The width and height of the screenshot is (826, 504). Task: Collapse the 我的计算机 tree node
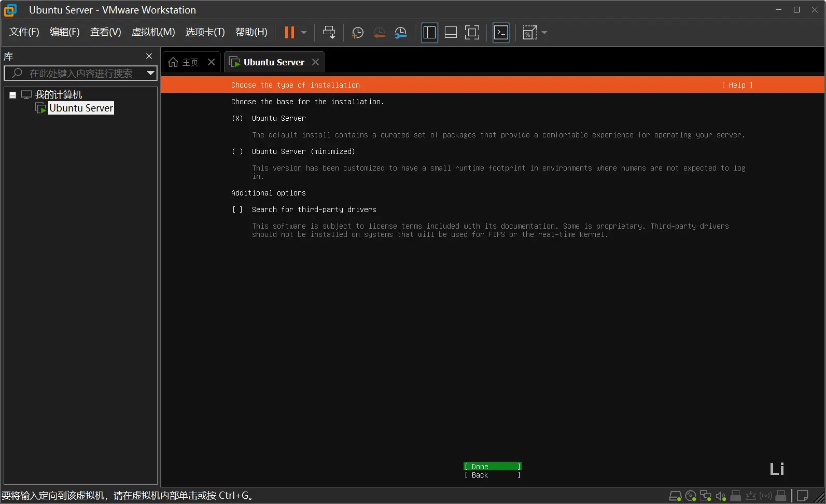(x=12, y=95)
